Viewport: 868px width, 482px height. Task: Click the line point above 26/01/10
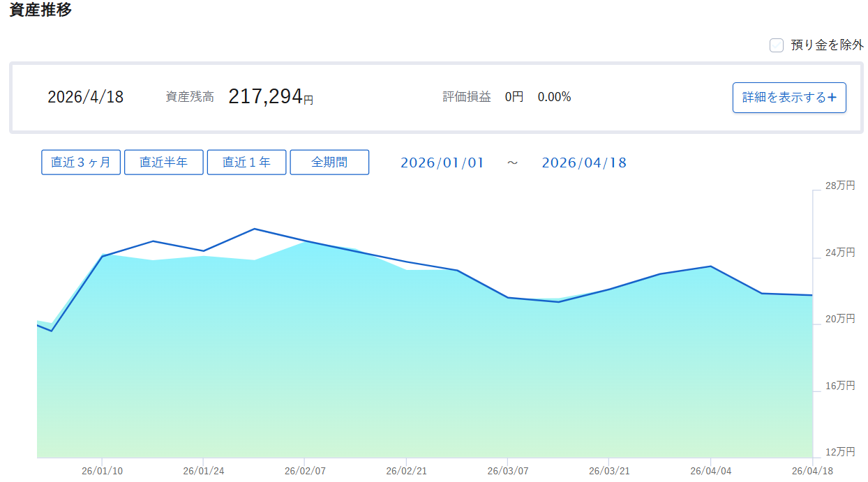point(103,256)
